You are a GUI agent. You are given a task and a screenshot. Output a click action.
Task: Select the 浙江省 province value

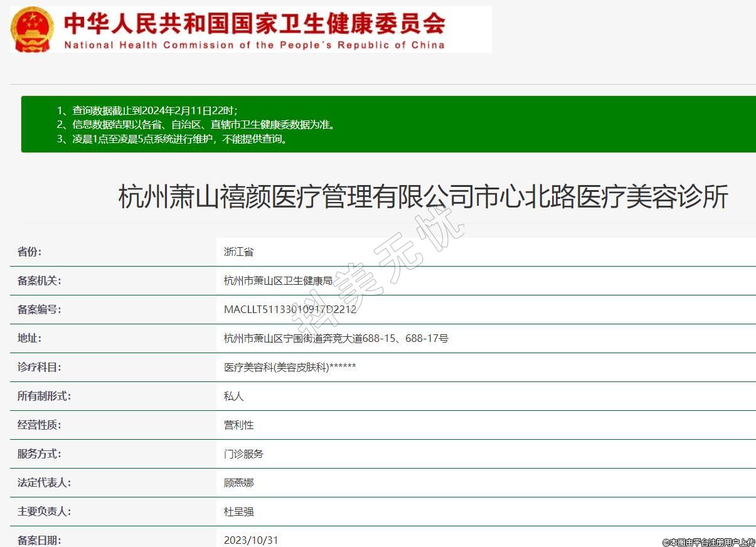click(238, 252)
